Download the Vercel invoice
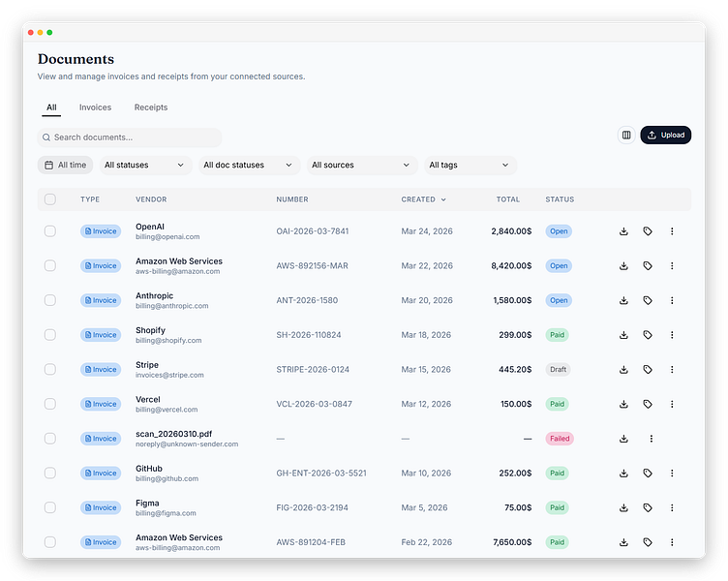This screenshot has width=728, height=581. (623, 404)
